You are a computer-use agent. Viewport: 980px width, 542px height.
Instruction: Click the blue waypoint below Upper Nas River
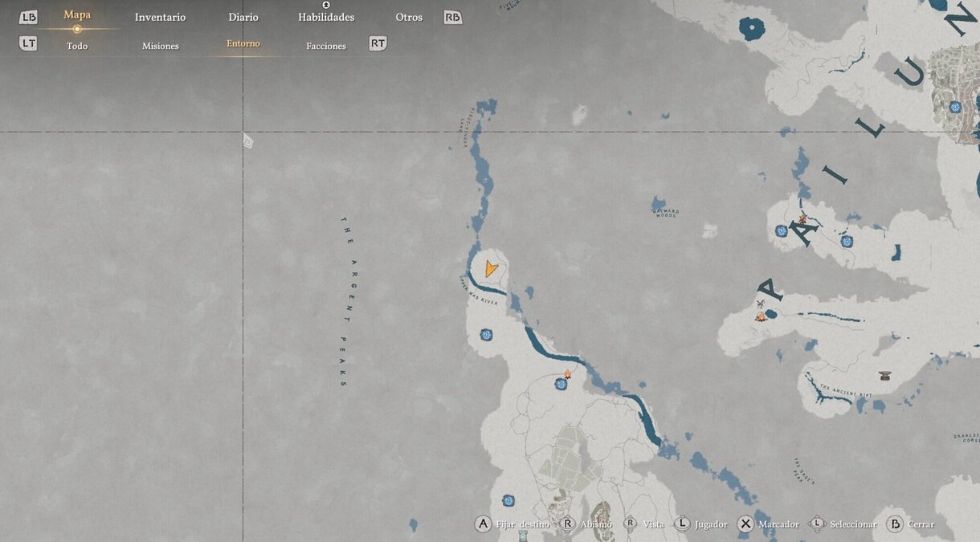click(486, 335)
